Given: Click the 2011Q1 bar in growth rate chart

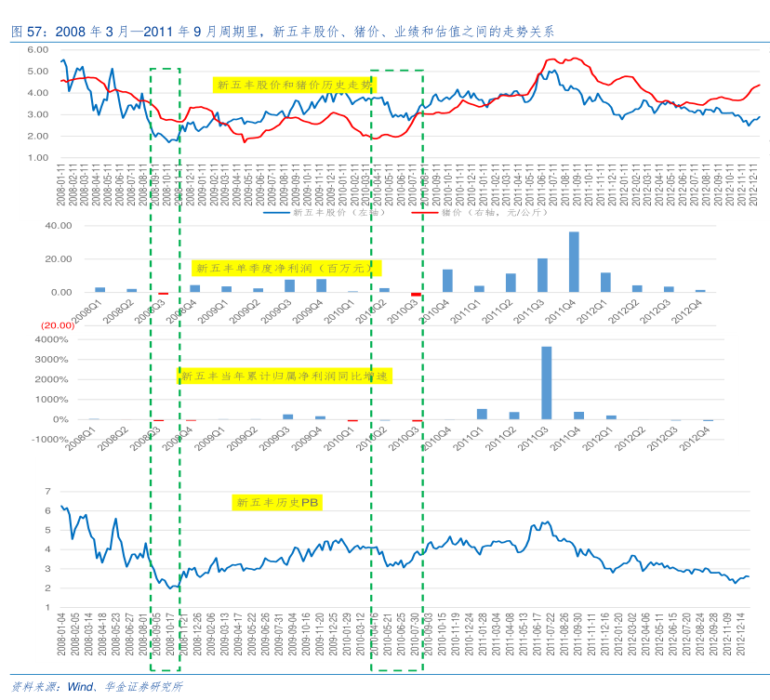Looking at the screenshot, I should tap(482, 415).
